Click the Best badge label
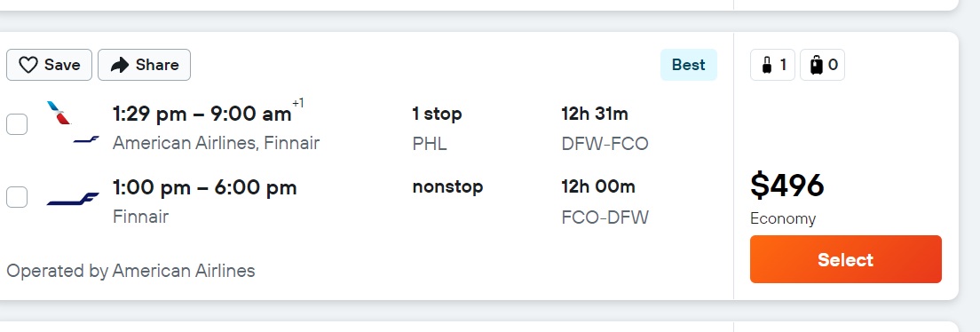Image resolution: width=980 pixels, height=332 pixels. (689, 65)
